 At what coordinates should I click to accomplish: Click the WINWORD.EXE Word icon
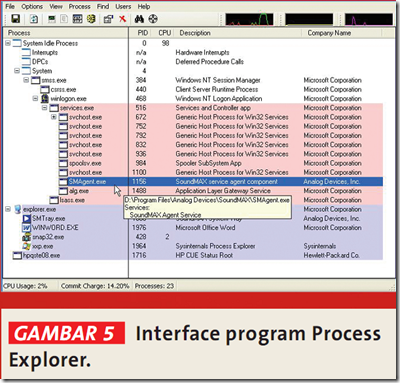(27, 228)
